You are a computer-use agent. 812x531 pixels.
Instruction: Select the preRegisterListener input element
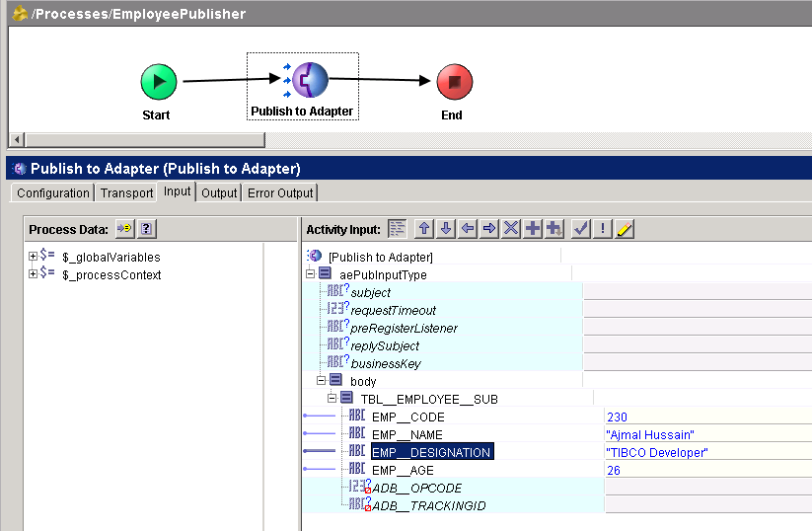(404, 328)
